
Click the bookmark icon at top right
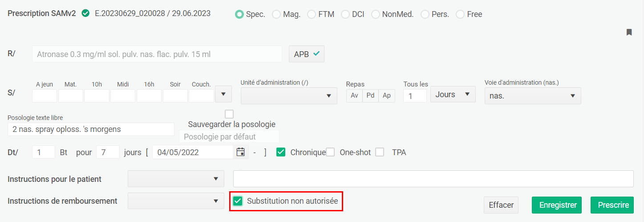click(x=629, y=32)
